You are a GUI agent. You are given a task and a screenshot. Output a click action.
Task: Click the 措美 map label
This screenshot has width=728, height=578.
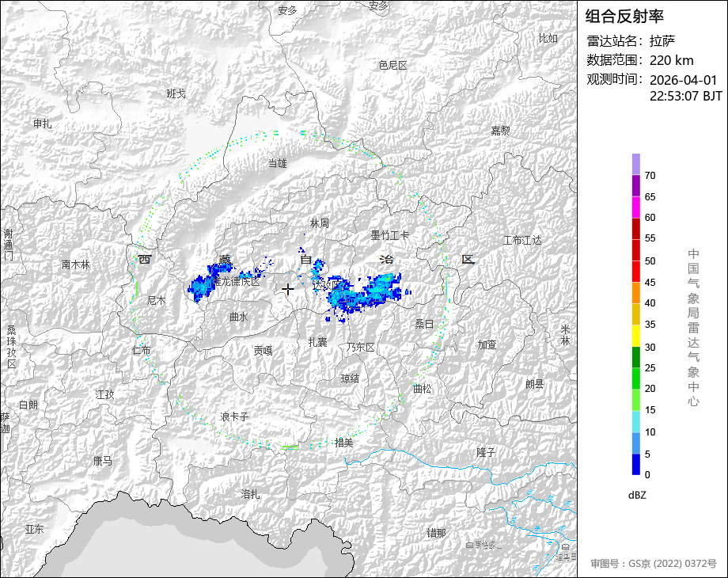pyautogui.click(x=344, y=443)
